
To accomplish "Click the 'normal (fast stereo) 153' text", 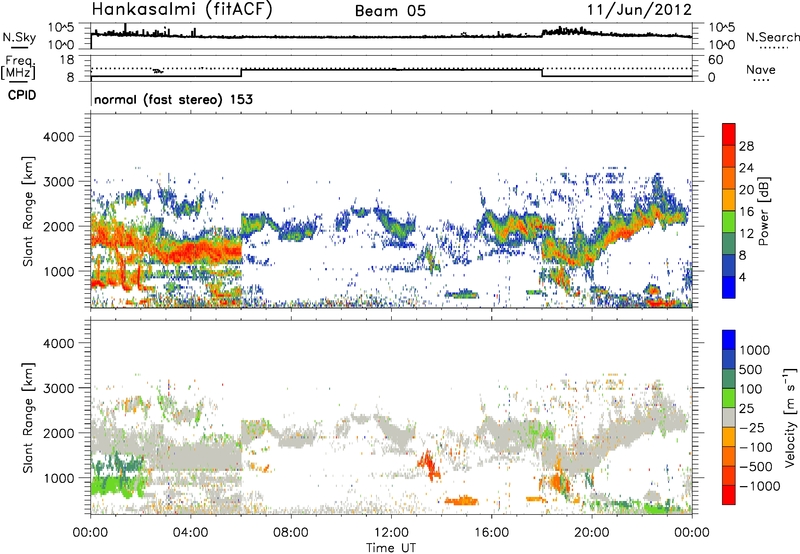I will [x=173, y=99].
